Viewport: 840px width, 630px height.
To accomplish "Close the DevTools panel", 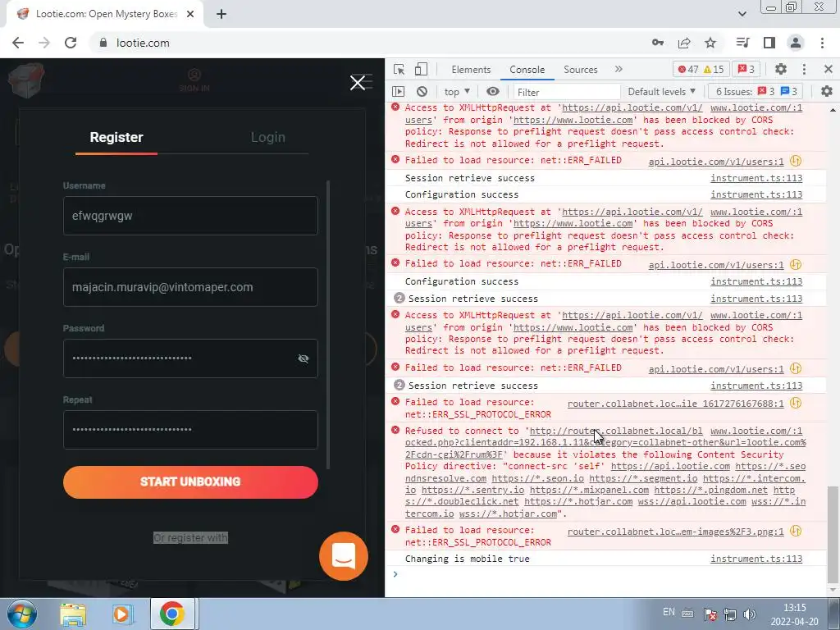I will coord(829,69).
